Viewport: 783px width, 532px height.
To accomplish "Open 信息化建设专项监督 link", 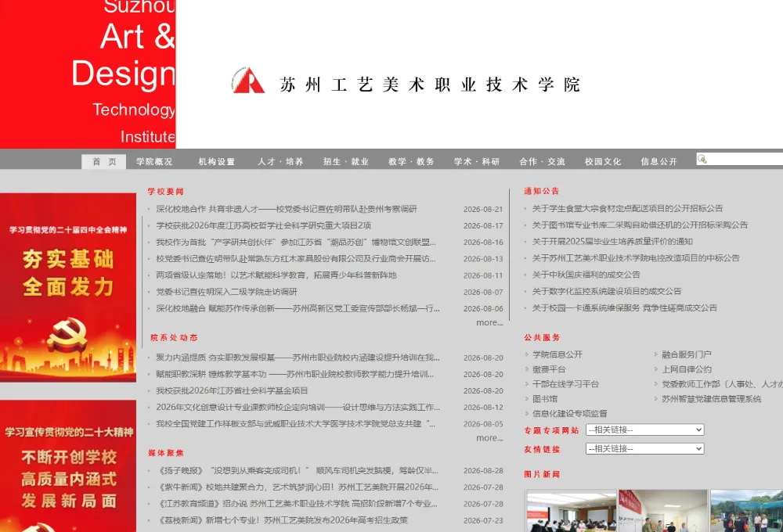I will [x=570, y=413].
